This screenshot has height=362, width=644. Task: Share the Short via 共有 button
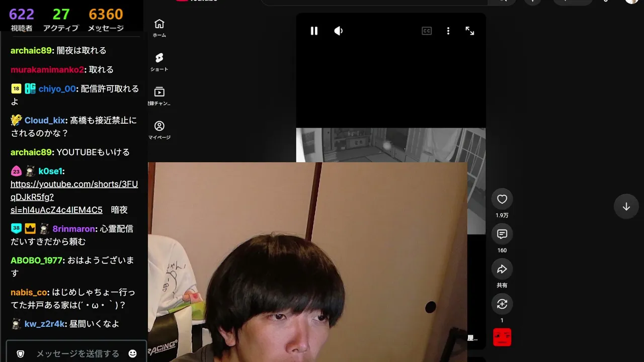(502, 269)
